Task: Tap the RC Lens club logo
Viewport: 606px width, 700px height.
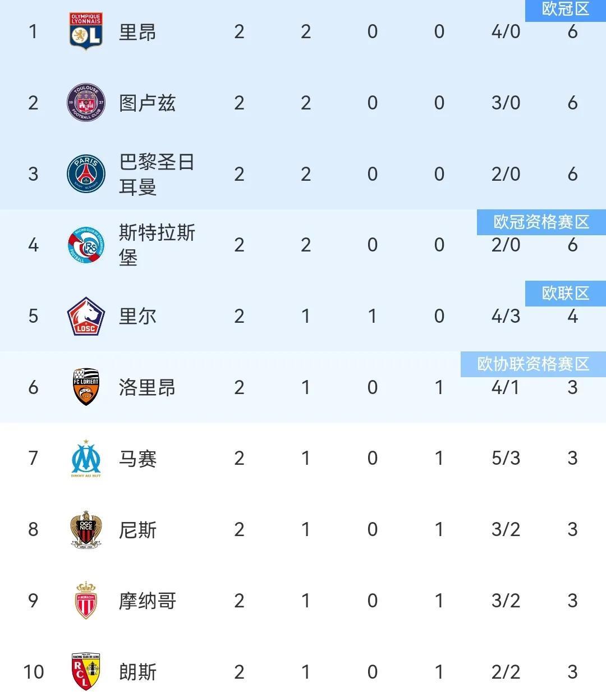Action: [86, 672]
